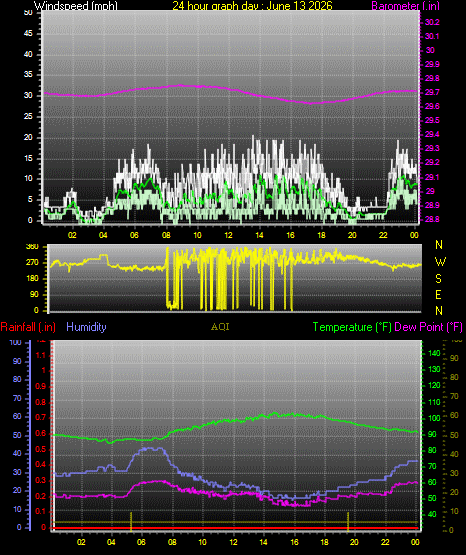This screenshot has height=555, width=466.
Task: Click the red rainfall axis value "1.1"
Action: 41,355
